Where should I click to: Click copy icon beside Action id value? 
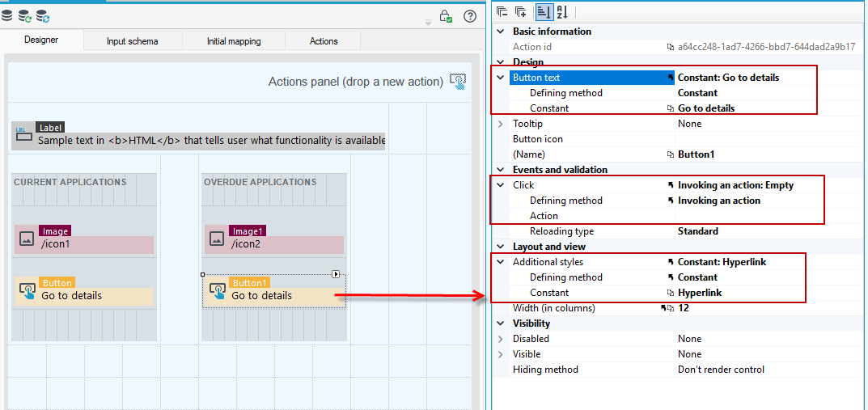point(671,47)
